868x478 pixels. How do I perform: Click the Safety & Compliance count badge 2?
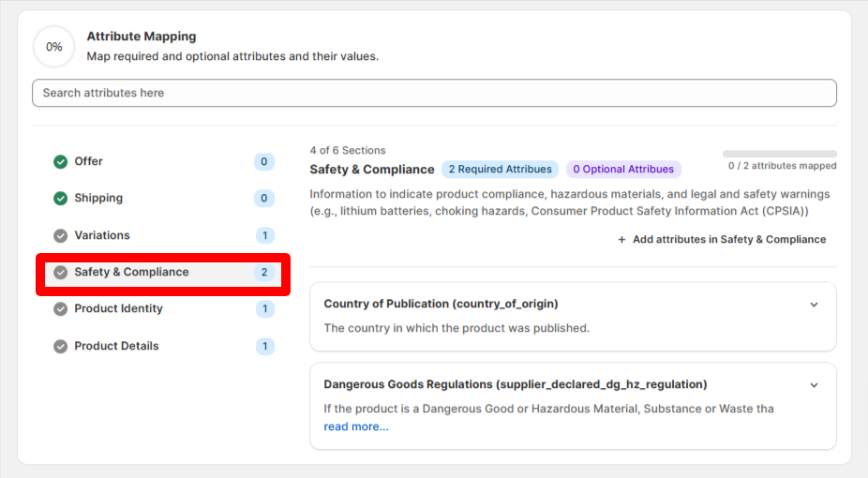click(264, 272)
